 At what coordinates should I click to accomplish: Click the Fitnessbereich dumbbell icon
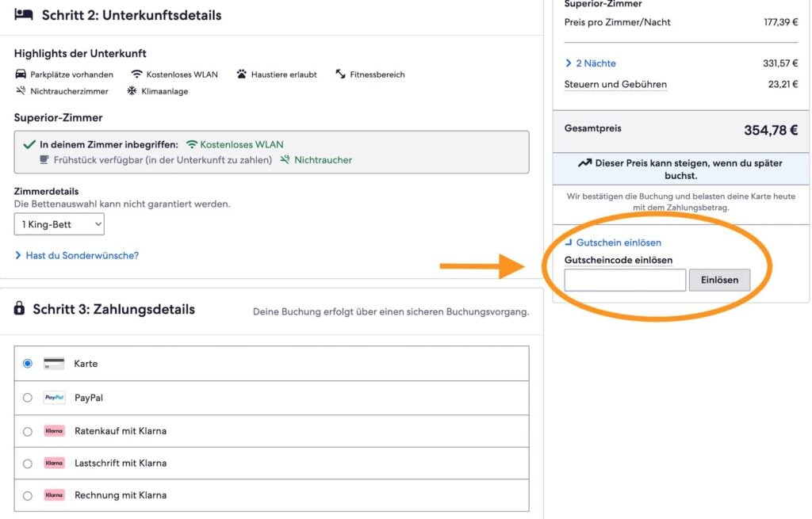[341, 74]
